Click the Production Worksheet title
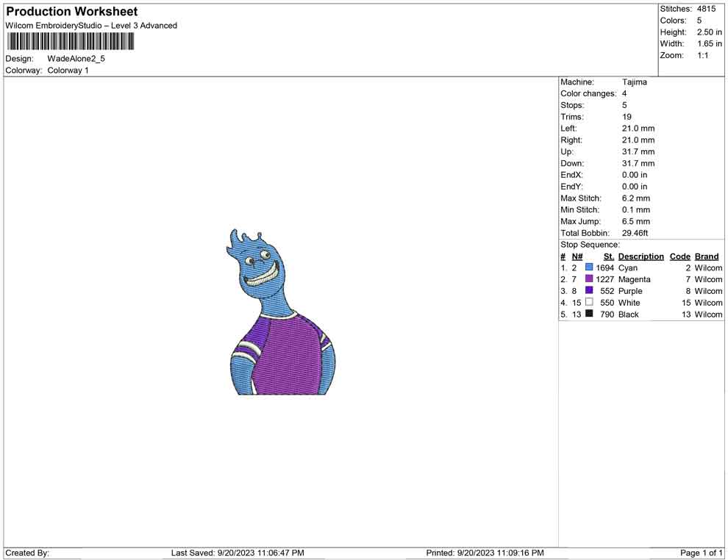The width and height of the screenshot is (728, 560). click(72, 11)
